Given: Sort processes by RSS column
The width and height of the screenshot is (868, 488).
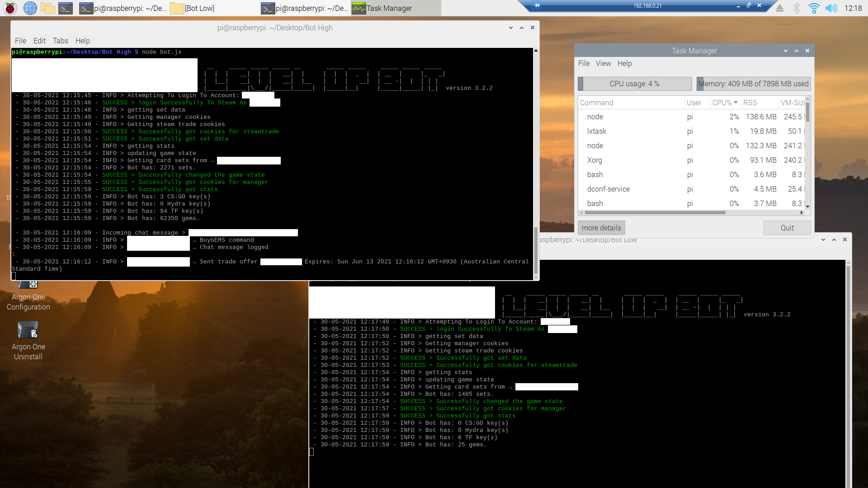Looking at the screenshot, I should coord(759,103).
